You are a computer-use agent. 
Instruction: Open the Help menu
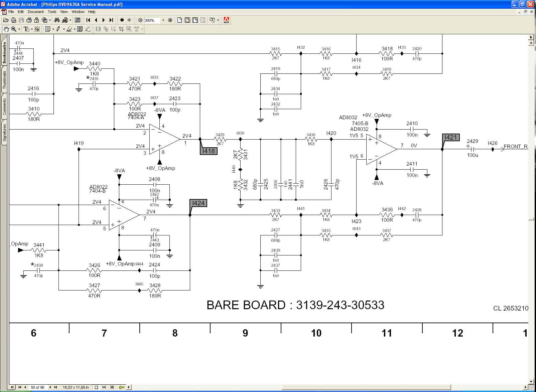[92, 12]
